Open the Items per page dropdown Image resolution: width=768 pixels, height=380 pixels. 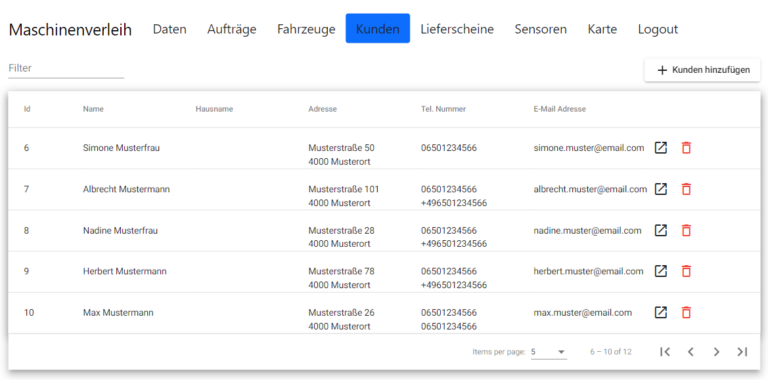549,352
